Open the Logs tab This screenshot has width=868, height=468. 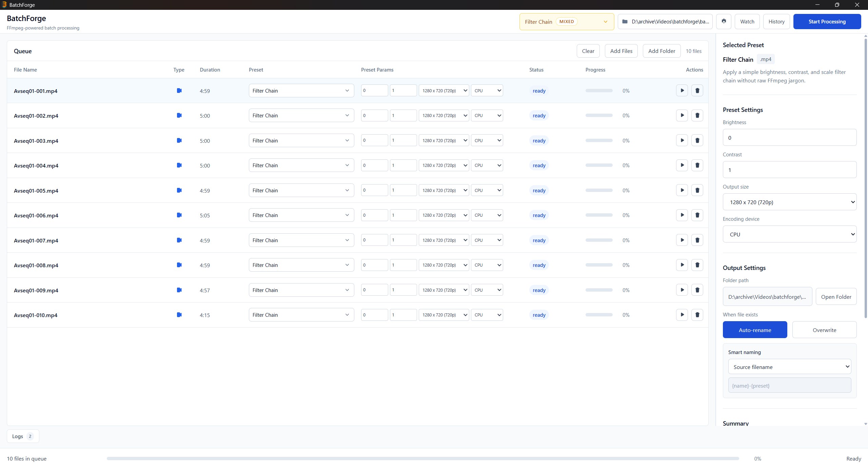pos(23,436)
